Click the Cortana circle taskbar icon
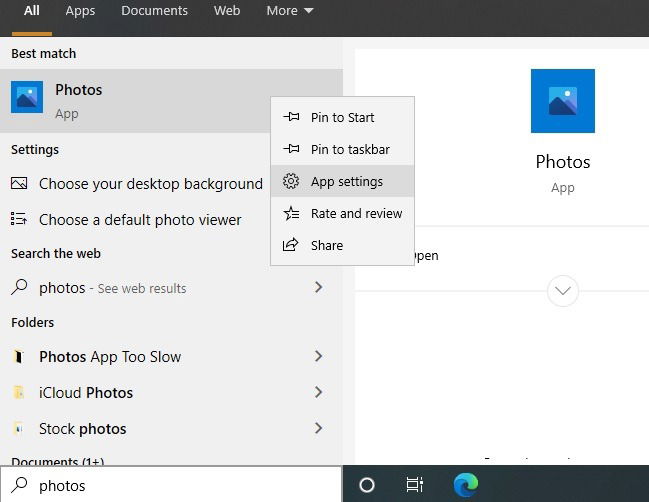649x502 pixels. (367, 485)
